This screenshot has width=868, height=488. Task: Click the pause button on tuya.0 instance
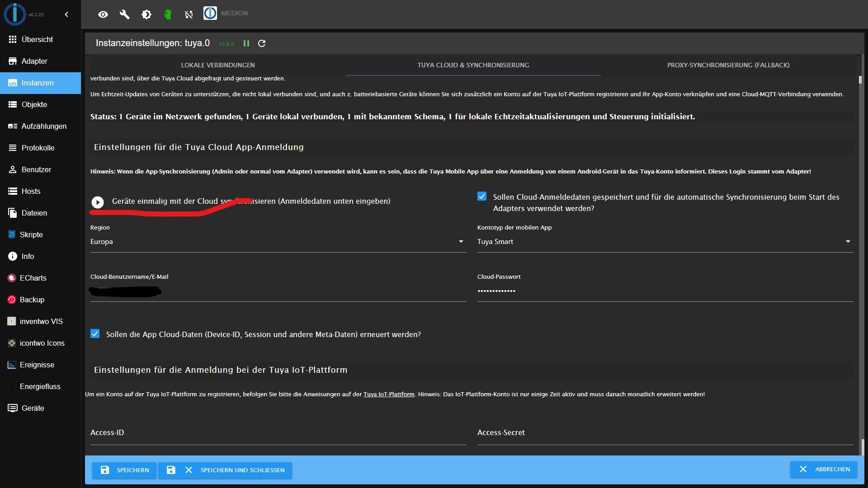[x=246, y=43]
